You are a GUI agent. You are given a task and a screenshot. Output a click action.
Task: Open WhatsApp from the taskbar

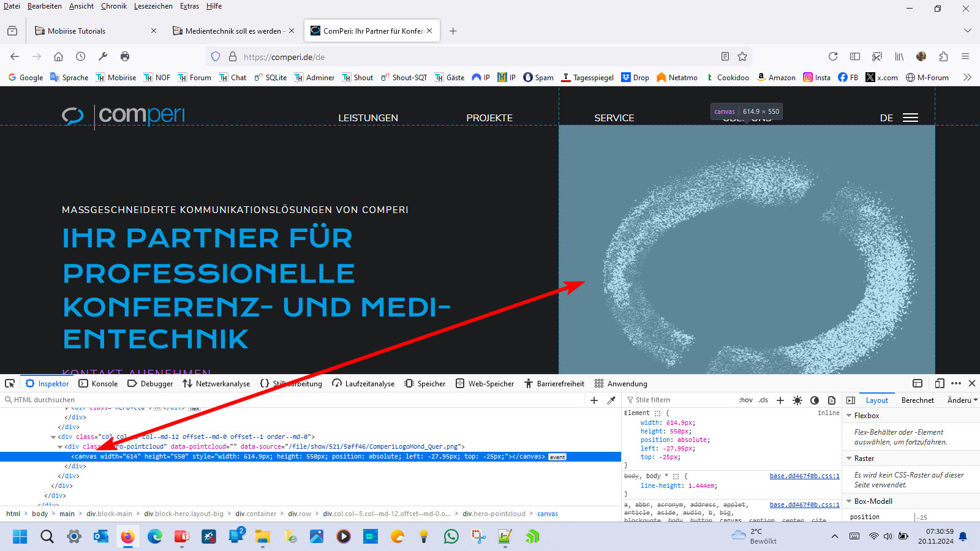[451, 537]
